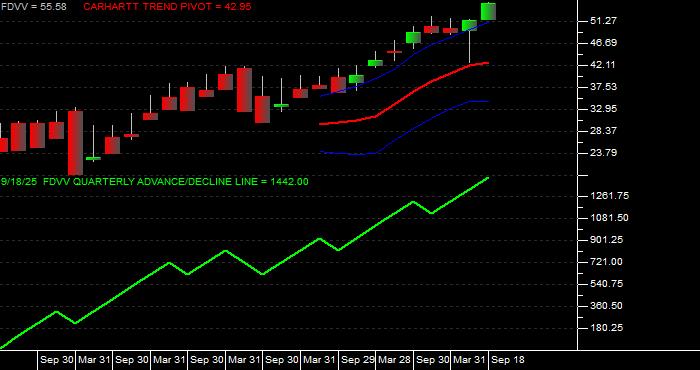Click the 37.53 price axis label

pos(603,87)
